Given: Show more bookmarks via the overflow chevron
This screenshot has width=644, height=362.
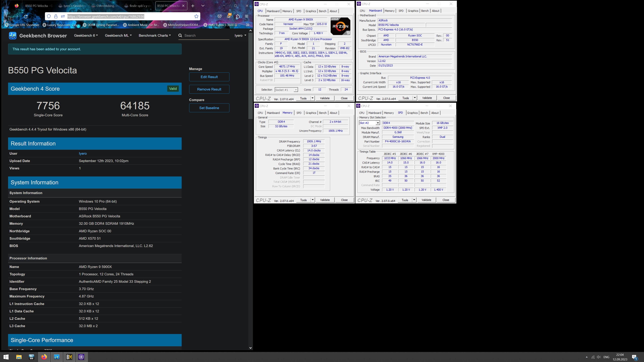Looking at the screenshot, I should point(248,25).
